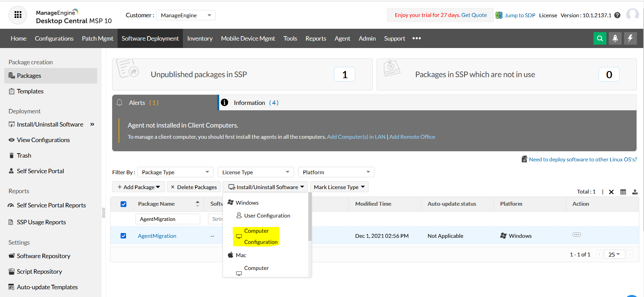Open the Package Type filter dropdown
This screenshot has height=297, width=644.
point(175,172)
